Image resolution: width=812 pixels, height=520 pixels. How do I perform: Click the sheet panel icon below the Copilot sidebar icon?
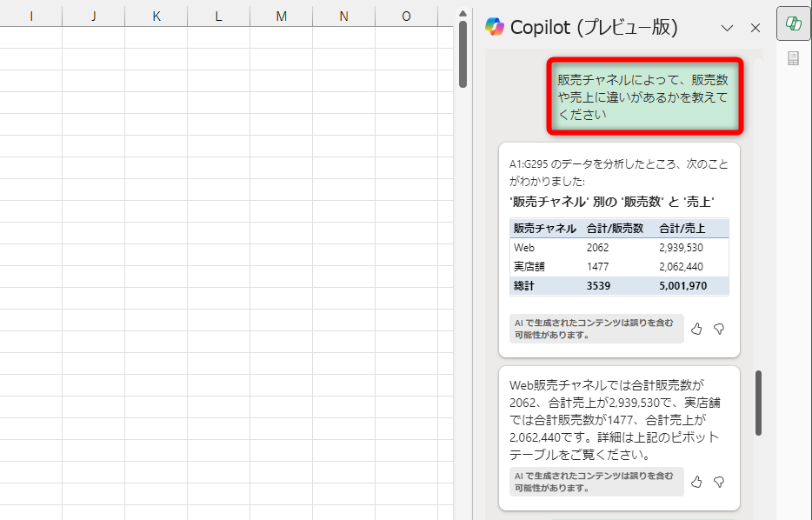pos(792,57)
